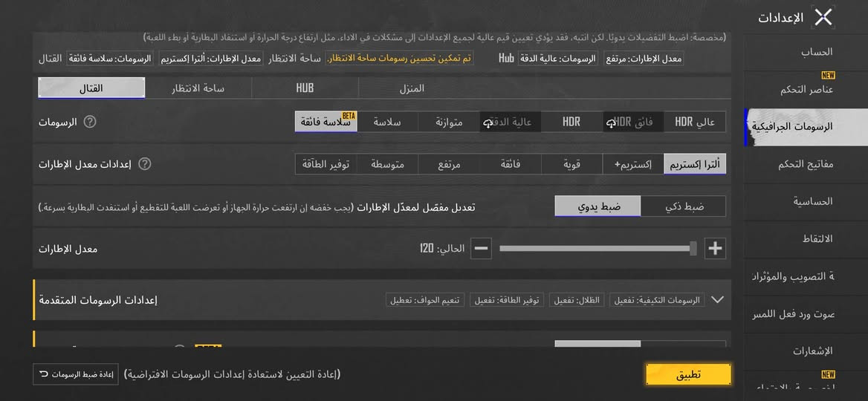Screen dimensions: 868x401
Task: Click the NEW badge above عناصر التحكم
Action: [x=828, y=76]
